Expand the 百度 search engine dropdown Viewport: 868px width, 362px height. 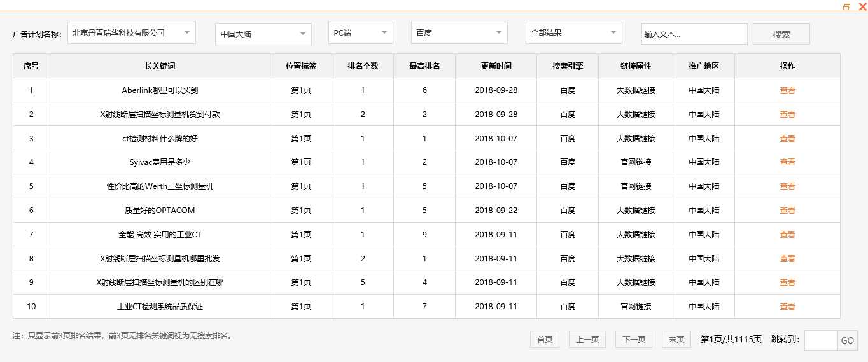coord(459,32)
